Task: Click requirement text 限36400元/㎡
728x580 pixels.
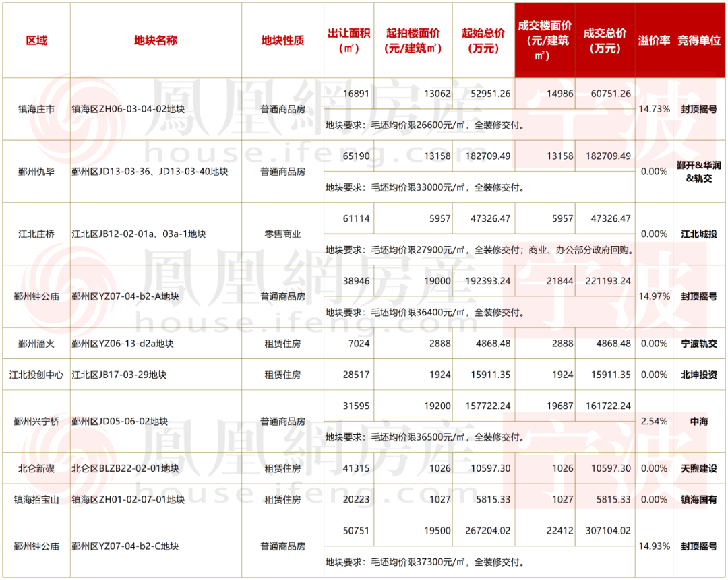Action: click(x=437, y=313)
